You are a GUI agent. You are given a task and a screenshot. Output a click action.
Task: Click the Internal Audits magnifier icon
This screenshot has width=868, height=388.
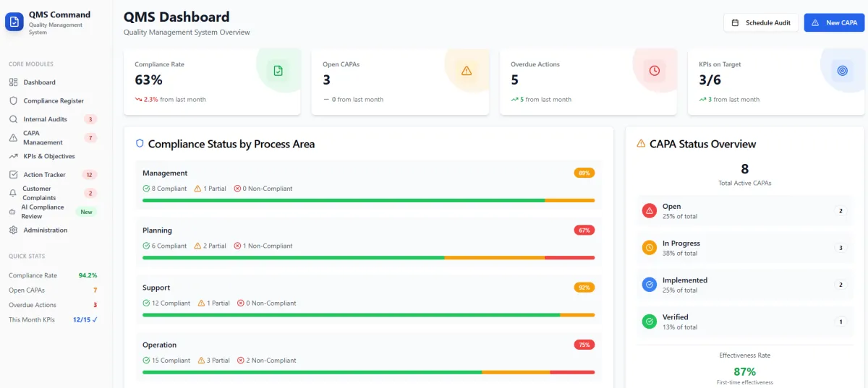tap(13, 119)
